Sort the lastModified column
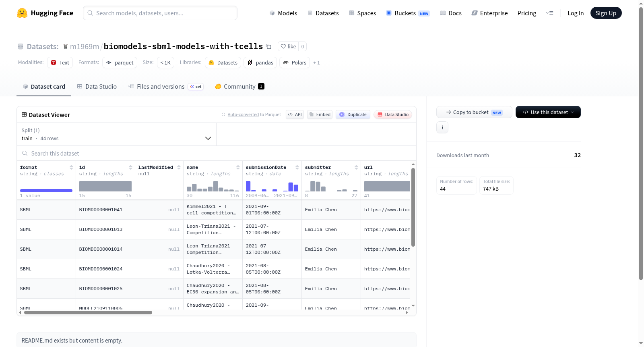644x347 pixels. tap(179, 167)
